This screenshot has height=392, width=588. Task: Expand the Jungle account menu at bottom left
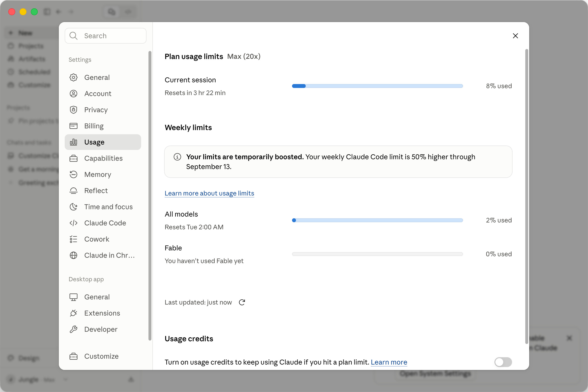(37, 380)
